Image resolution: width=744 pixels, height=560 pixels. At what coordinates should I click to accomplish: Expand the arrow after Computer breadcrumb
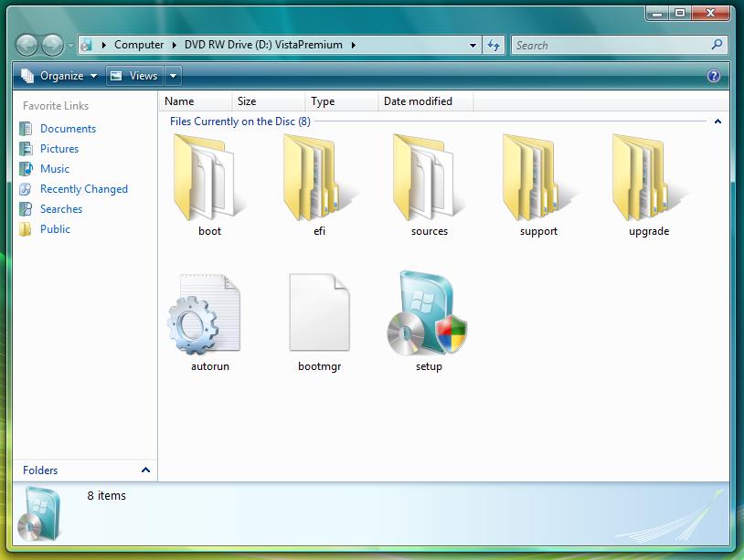coord(175,45)
